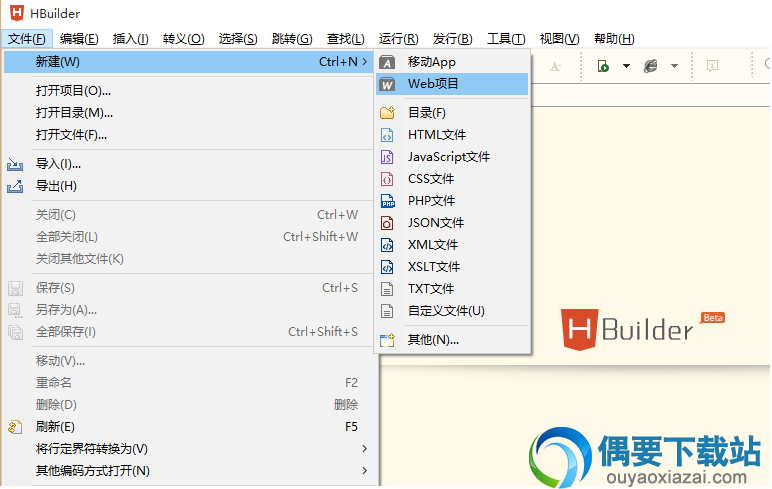This screenshot has width=772, height=489.
Task: Click the font size A- toolbar icon
Action: coord(555,67)
